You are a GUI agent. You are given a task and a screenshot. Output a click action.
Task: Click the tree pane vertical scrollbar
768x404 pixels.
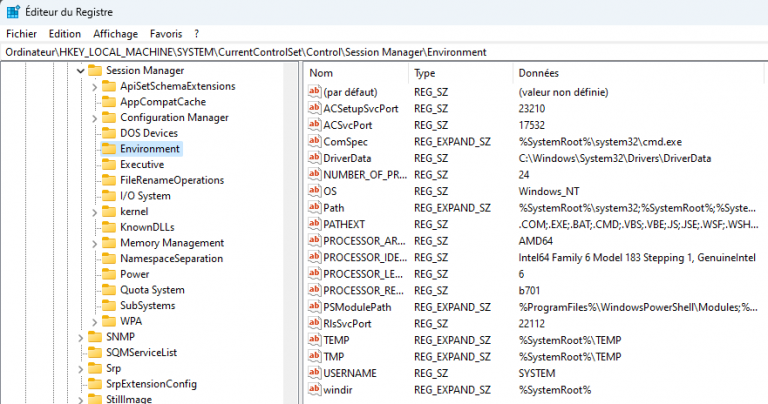(x=291, y=234)
